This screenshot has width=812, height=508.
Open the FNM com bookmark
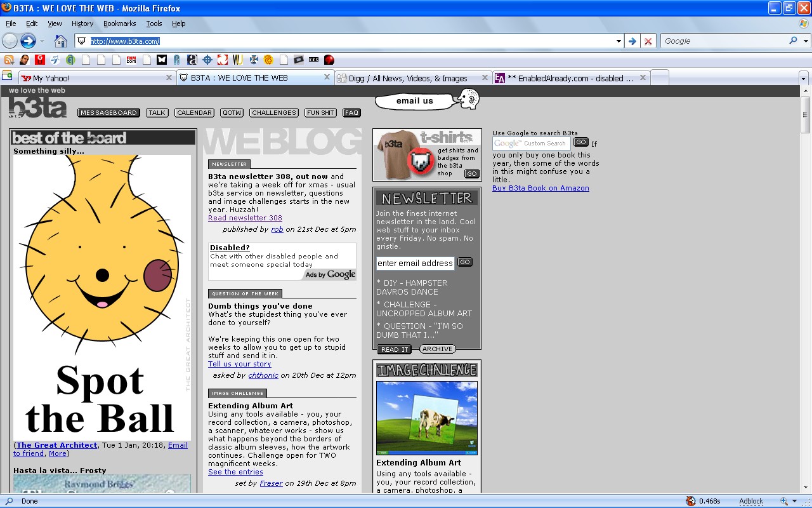[131, 60]
